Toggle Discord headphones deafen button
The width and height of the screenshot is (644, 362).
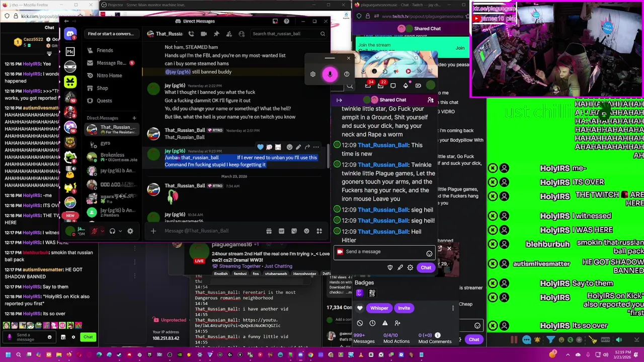(x=112, y=231)
